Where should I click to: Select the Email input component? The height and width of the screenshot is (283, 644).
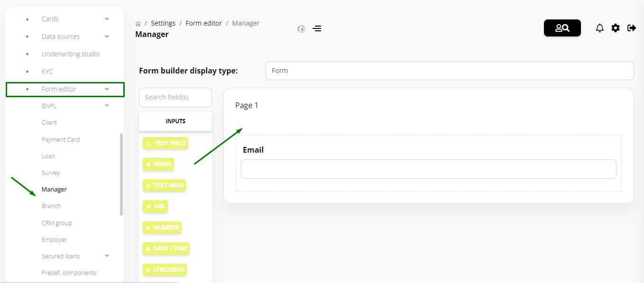click(x=158, y=164)
